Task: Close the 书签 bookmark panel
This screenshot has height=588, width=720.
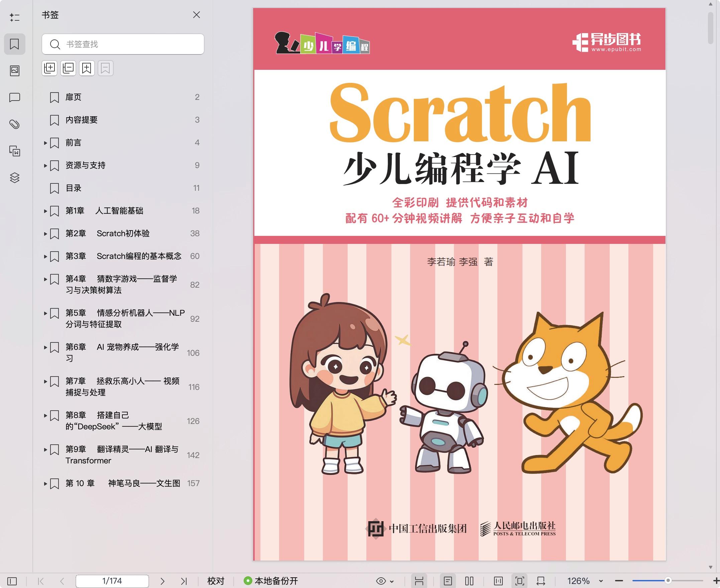Action: (197, 15)
